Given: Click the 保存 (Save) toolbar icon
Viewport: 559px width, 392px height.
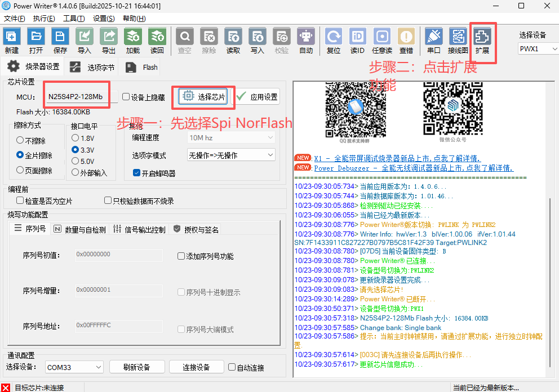Looking at the screenshot, I should pos(60,41).
